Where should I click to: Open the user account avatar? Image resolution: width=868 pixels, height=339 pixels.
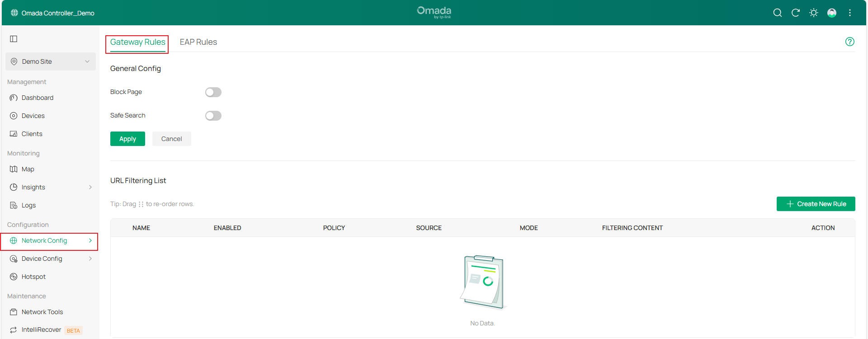tap(832, 13)
